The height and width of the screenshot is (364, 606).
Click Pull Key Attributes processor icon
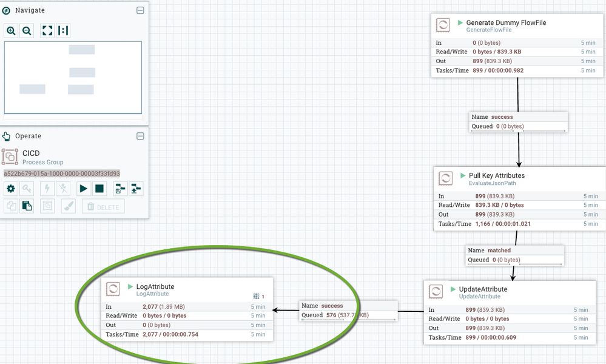(x=446, y=178)
